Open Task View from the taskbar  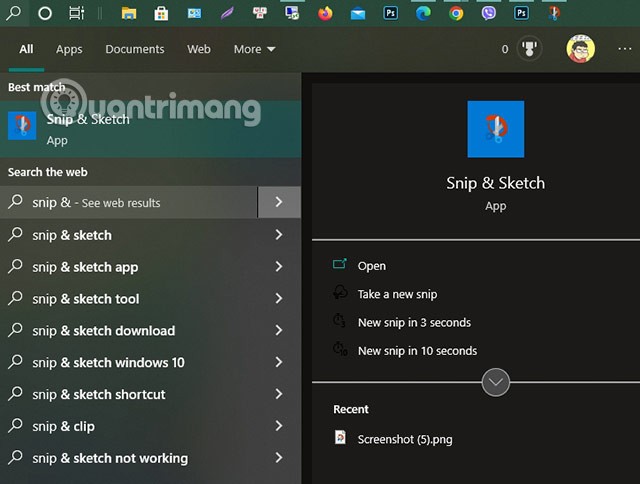76,13
